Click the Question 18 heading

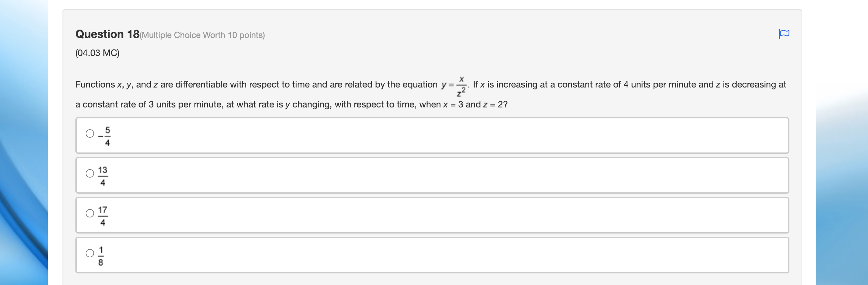[x=107, y=34]
